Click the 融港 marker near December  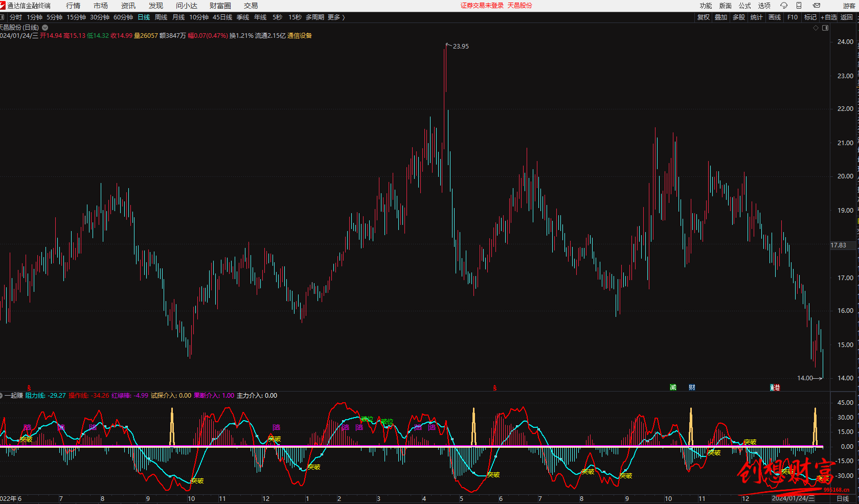point(775,387)
